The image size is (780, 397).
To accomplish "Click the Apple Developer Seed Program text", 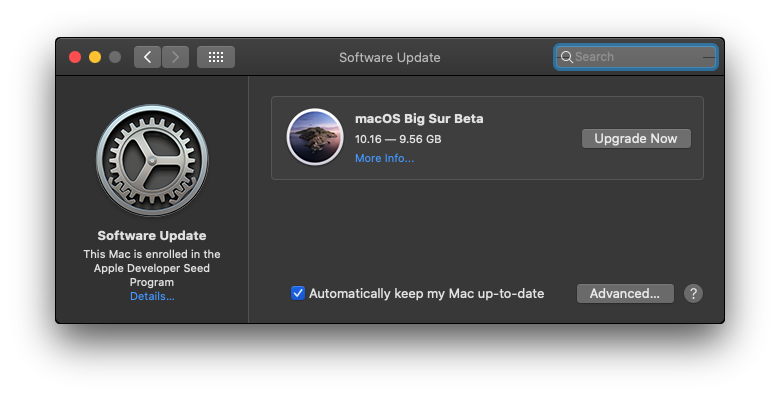I will 152,275.
